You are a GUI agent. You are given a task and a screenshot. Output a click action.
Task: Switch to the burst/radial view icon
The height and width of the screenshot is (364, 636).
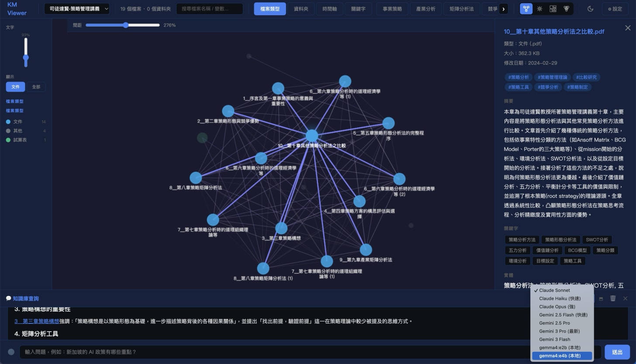pos(540,9)
